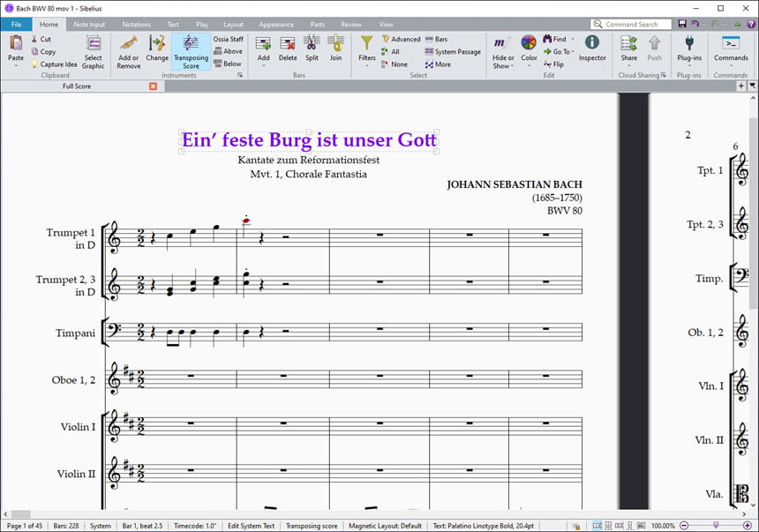
Task: Switch to Layout tab
Action: 233,24
